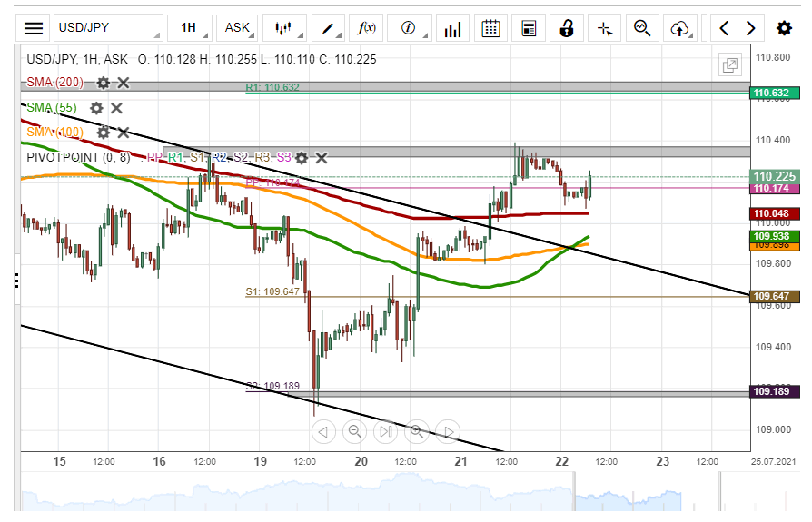Remove the SMA (200) indicator
Viewport: 812px width, 522px height.
point(124,83)
